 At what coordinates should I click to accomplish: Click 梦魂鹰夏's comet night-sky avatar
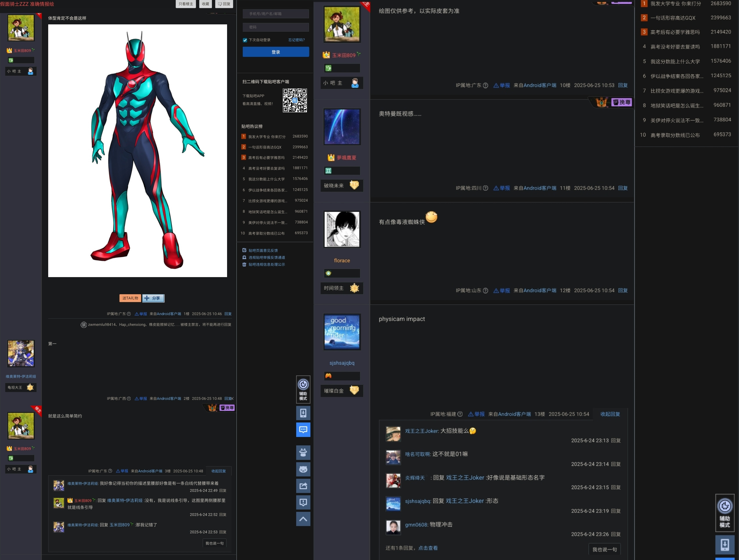pos(342,127)
